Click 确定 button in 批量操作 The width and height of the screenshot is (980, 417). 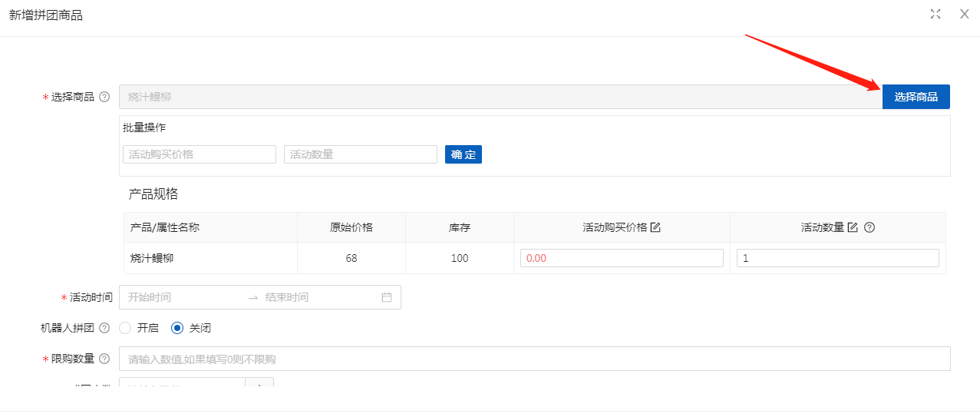point(463,154)
